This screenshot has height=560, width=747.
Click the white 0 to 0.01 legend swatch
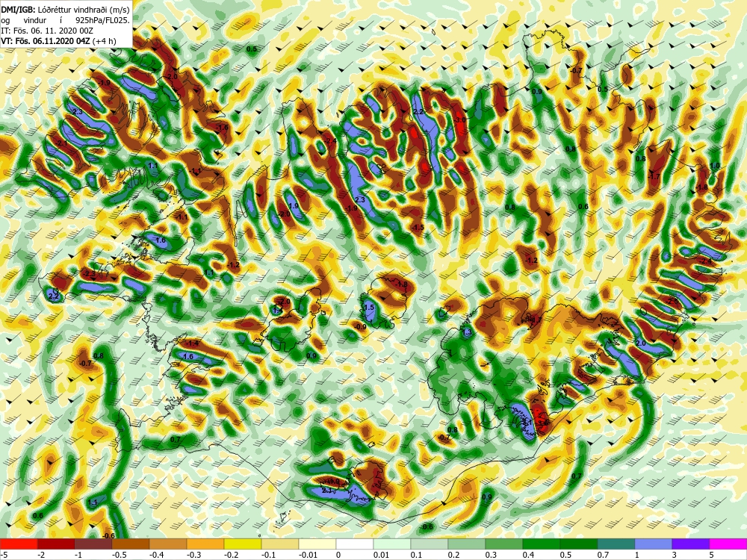(355, 544)
